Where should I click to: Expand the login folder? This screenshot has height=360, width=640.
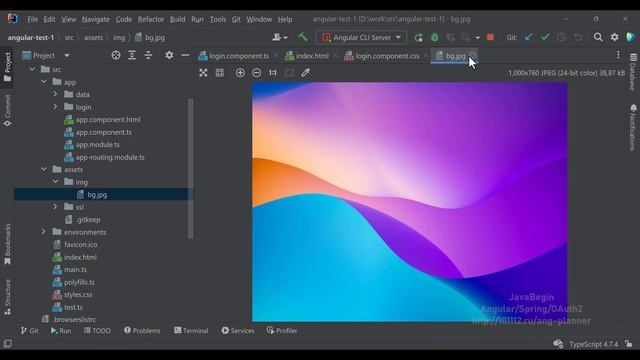[x=55, y=107]
